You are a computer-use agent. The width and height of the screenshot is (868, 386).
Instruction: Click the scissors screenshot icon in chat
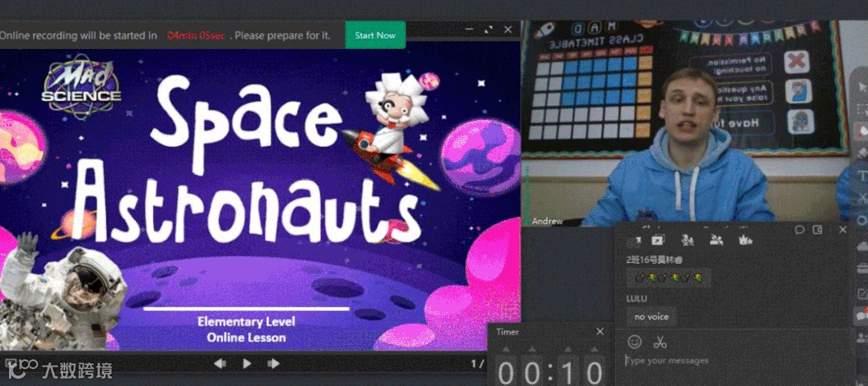pyautogui.click(x=660, y=342)
